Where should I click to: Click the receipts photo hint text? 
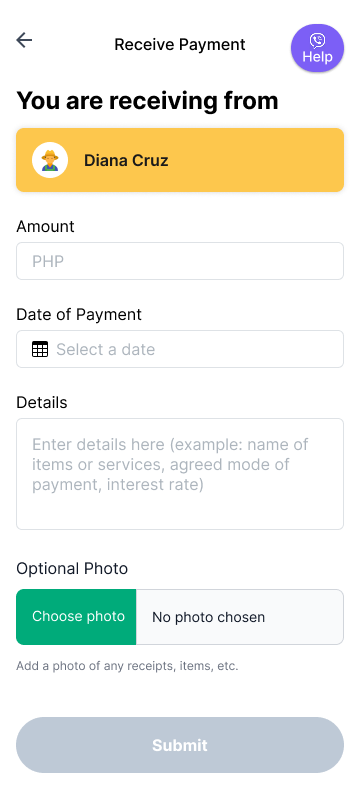tap(127, 666)
